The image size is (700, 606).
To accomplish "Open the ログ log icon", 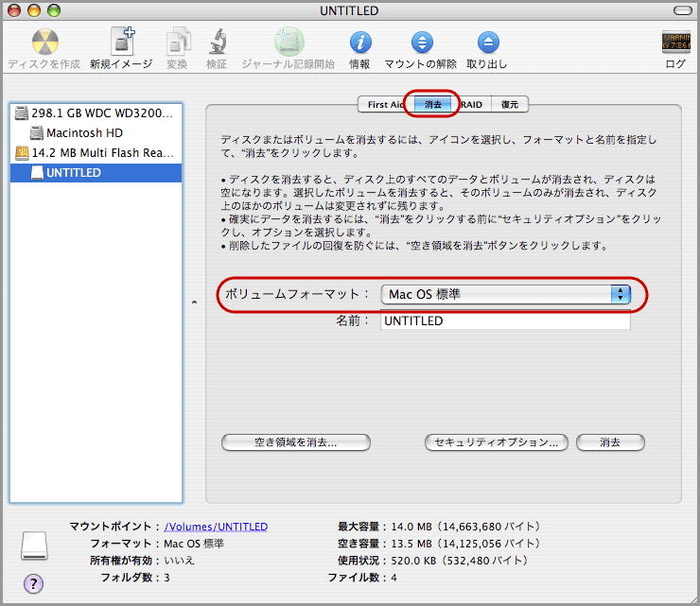I will click(x=676, y=43).
